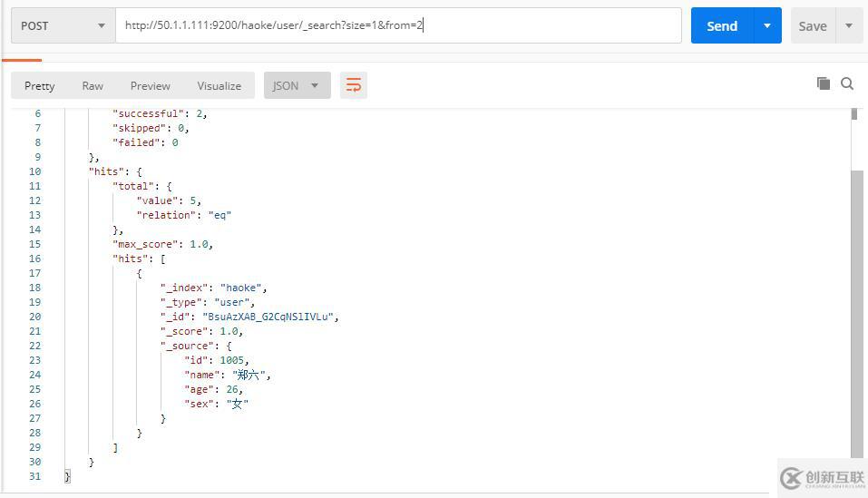
Task: Switch to the Visualize tab
Action: point(219,86)
